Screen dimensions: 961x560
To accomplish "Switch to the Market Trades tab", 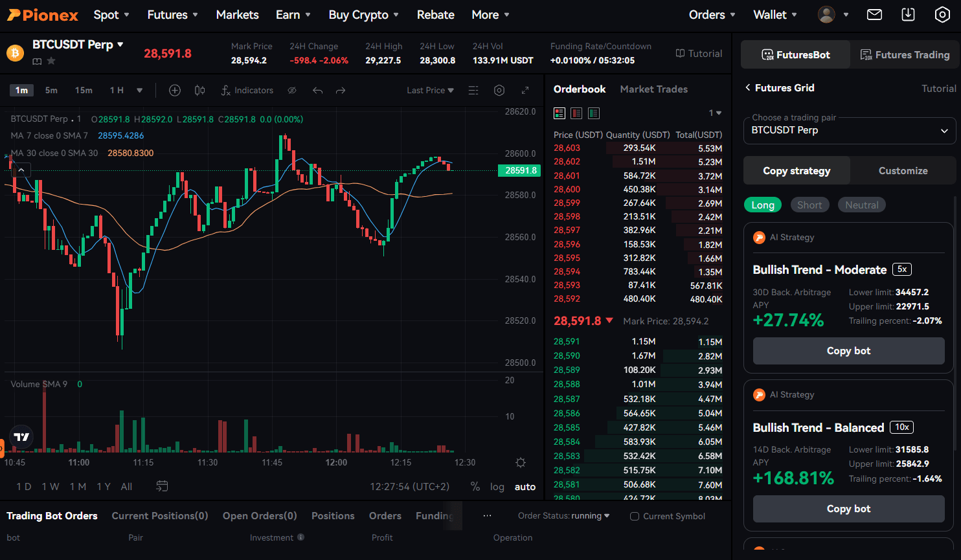I will coord(653,89).
